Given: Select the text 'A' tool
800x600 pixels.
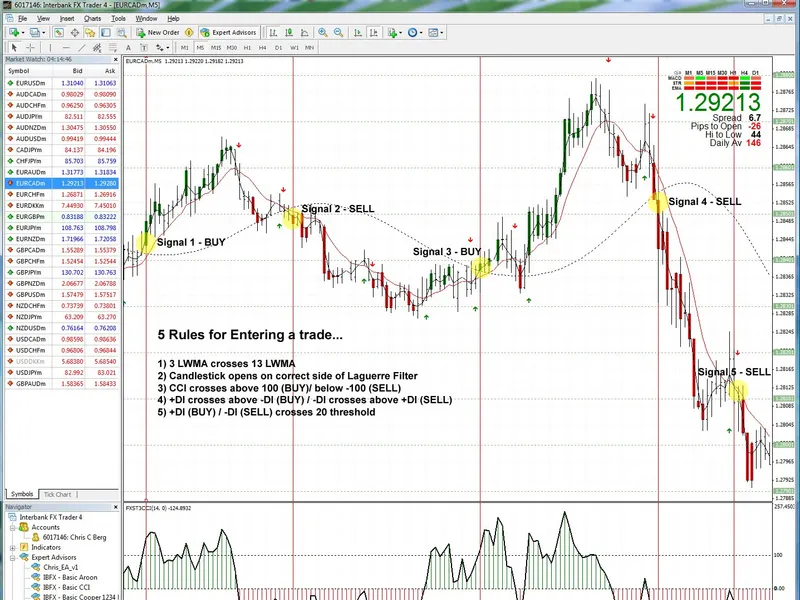Looking at the screenshot, I should tap(129, 47).
